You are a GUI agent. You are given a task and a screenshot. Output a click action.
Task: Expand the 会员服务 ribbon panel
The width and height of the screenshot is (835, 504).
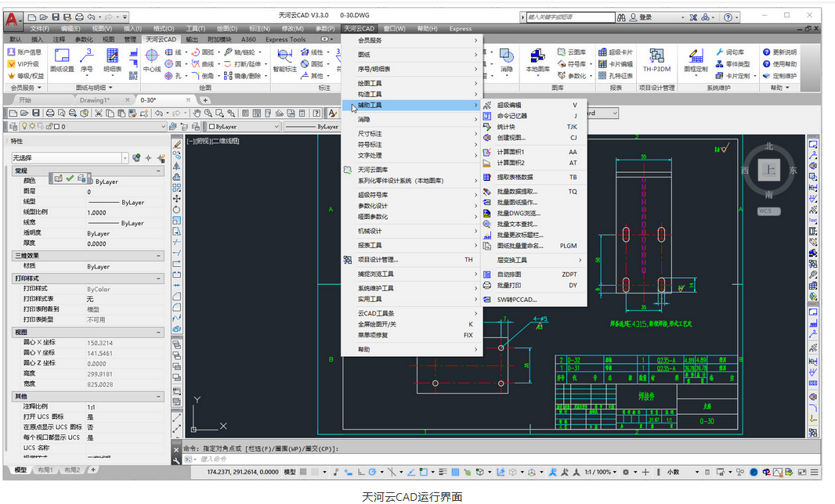point(26,88)
